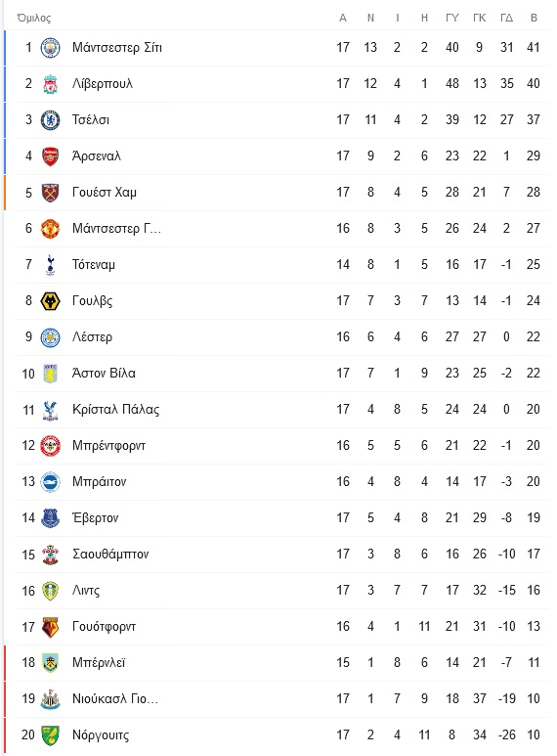Click the Manchester City club crest

click(50, 48)
